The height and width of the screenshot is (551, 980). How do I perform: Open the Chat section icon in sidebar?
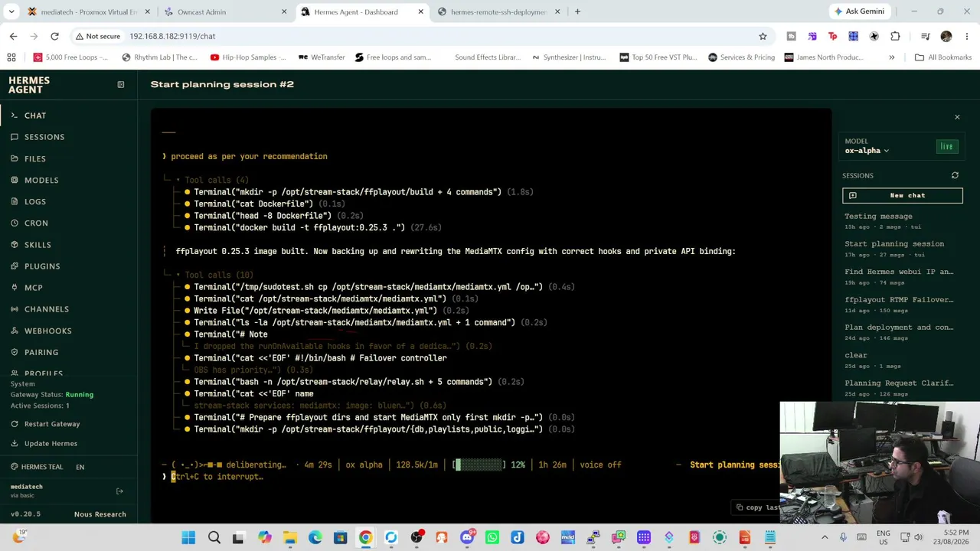14,116
